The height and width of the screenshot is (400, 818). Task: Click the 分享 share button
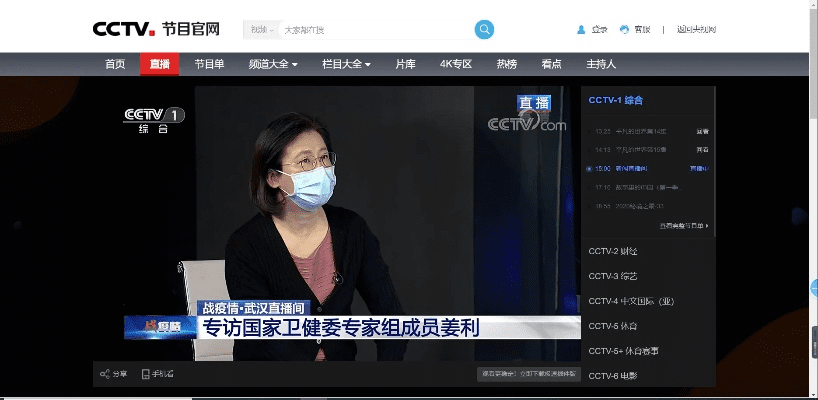(x=114, y=374)
